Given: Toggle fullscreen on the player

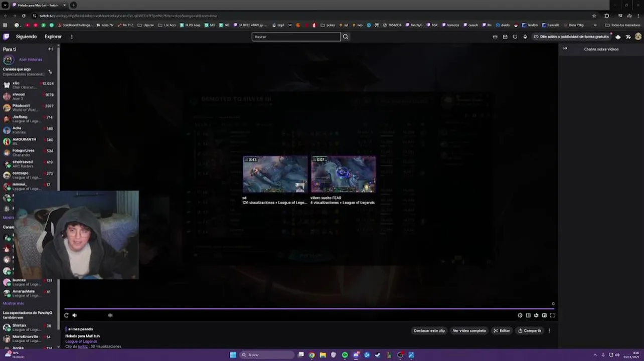Looking at the screenshot, I should pyautogui.click(x=552, y=315).
